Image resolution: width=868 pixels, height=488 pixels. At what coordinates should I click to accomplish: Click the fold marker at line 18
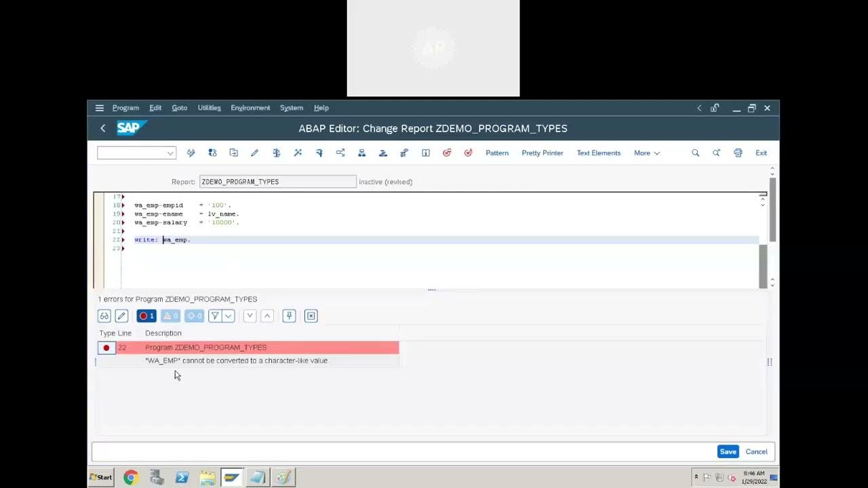tap(123, 205)
